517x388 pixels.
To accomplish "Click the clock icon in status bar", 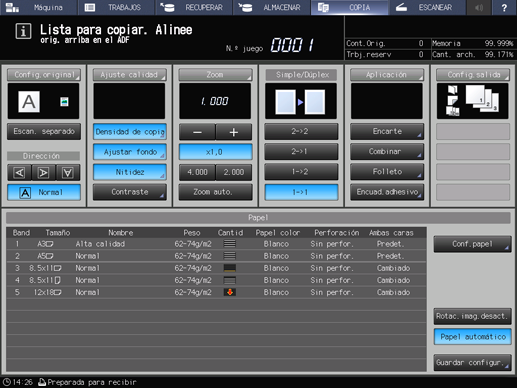I will tap(7, 382).
